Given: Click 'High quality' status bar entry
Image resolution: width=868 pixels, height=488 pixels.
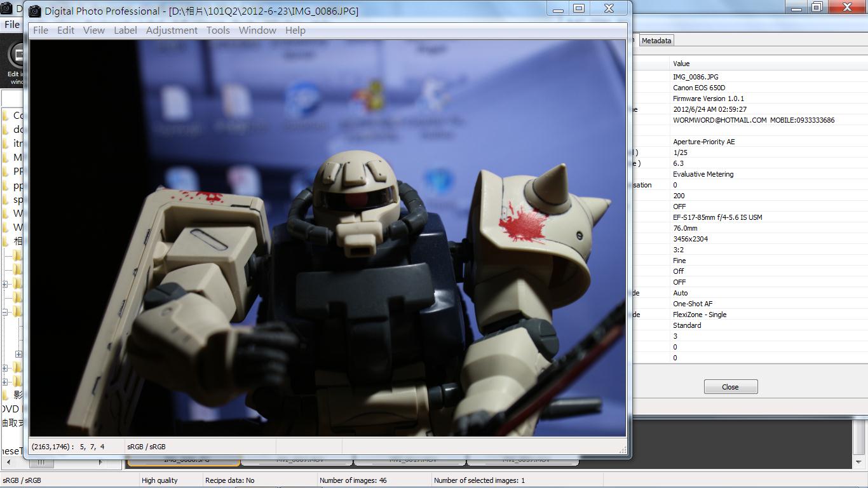Looking at the screenshot, I should pyautogui.click(x=159, y=480).
